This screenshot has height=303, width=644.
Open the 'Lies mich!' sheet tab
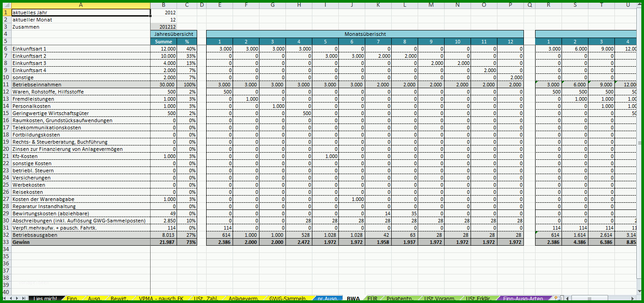pos(45,299)
